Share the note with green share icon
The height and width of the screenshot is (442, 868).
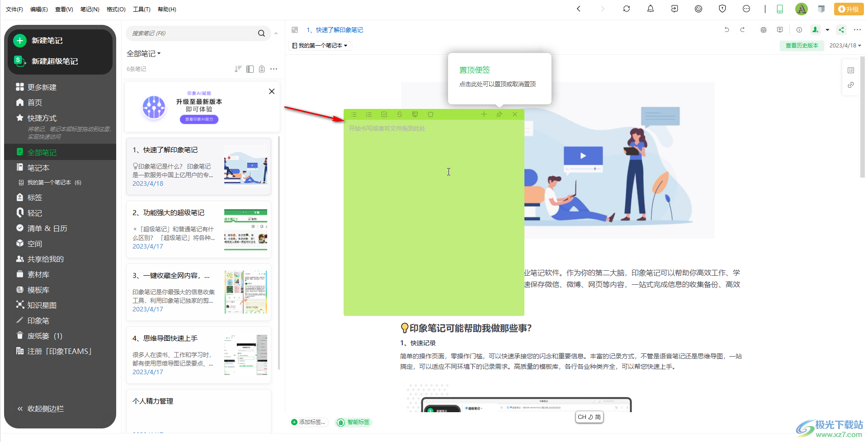841,30
